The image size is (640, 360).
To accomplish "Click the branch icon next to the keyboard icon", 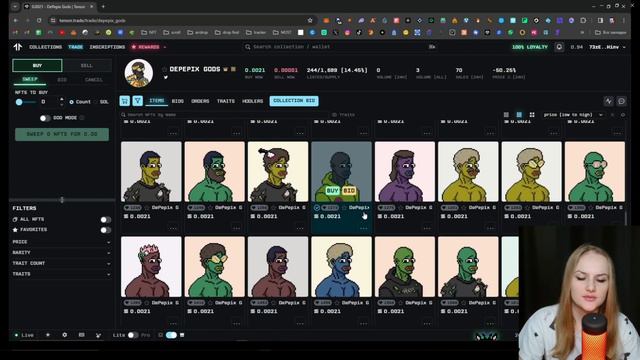I will click(x=98, y=335).
